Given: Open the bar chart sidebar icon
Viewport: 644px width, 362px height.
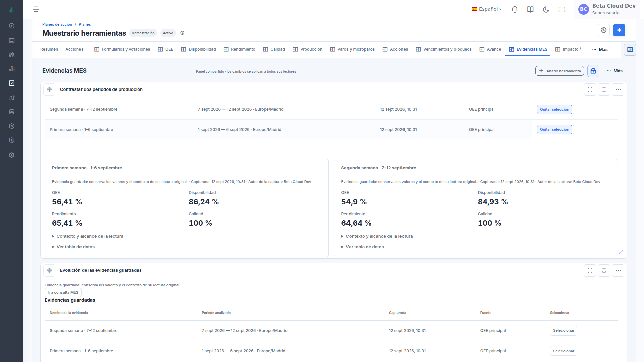Looking at the screenshot, I should click(12, 69).
